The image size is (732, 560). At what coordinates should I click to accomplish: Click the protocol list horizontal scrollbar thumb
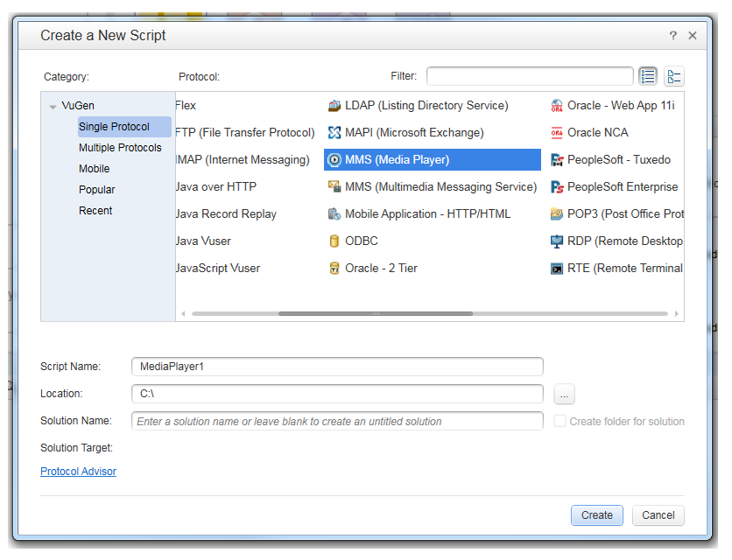pos(376,313)
